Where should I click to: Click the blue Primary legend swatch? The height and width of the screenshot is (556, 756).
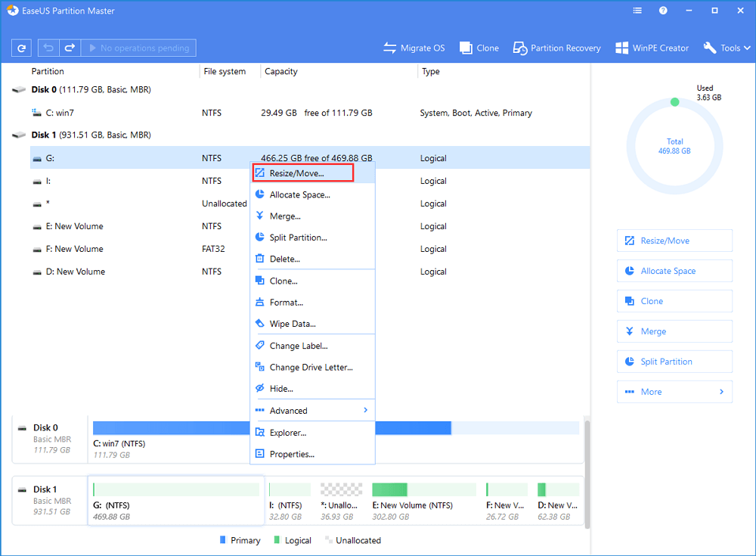(x=223, y=539)
